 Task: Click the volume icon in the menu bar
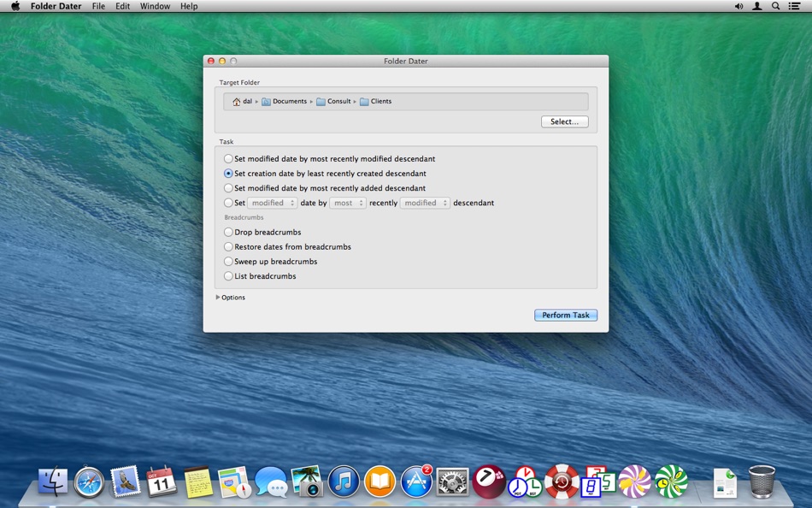(x=739, y=6)
